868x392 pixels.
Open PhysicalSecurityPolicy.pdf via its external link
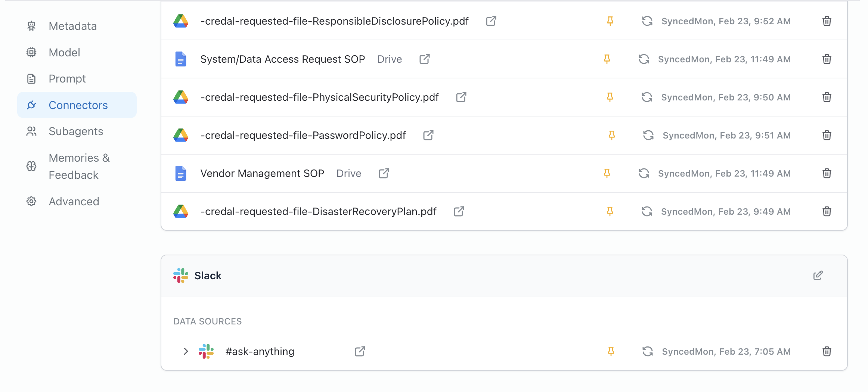(461, 97)
